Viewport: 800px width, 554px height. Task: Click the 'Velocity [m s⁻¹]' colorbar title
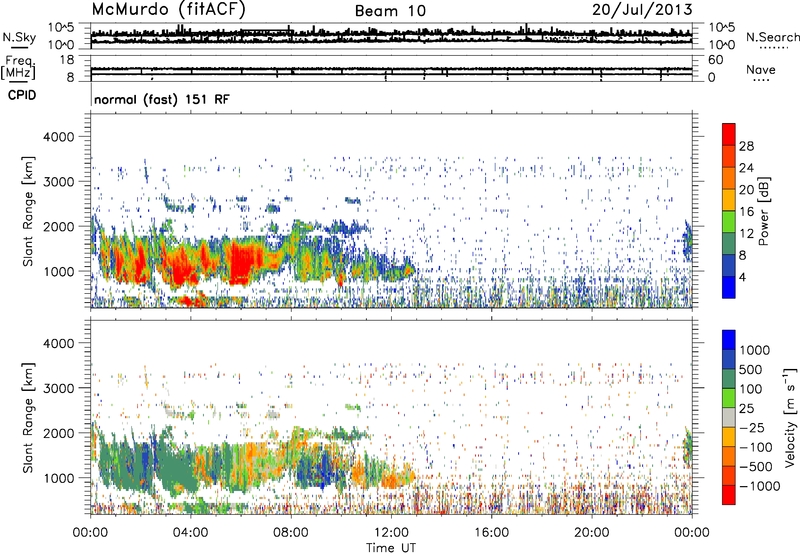pos(790,417)
